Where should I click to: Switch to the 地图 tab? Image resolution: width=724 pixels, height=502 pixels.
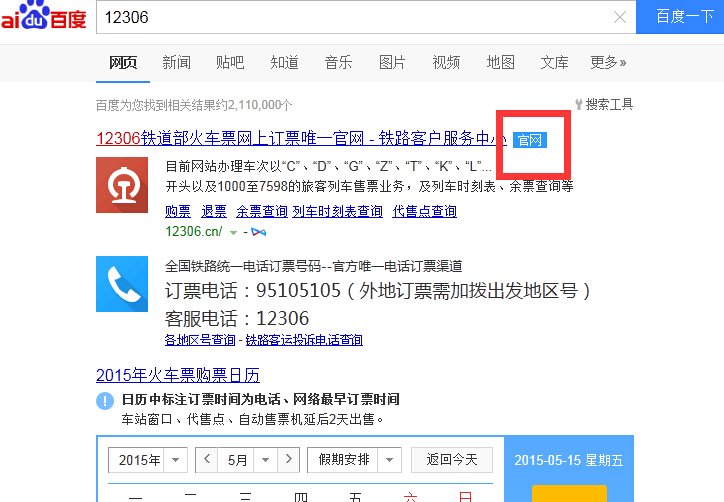point(501,62)
